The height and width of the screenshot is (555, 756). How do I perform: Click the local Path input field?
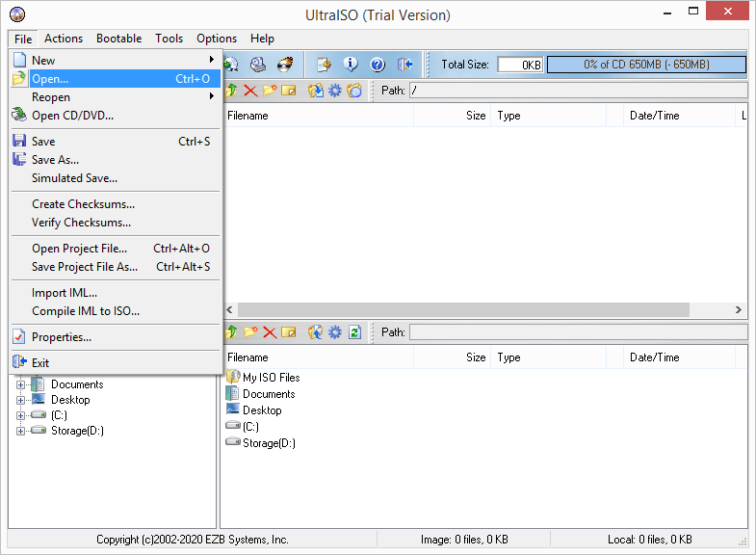[x=579, y=332]
